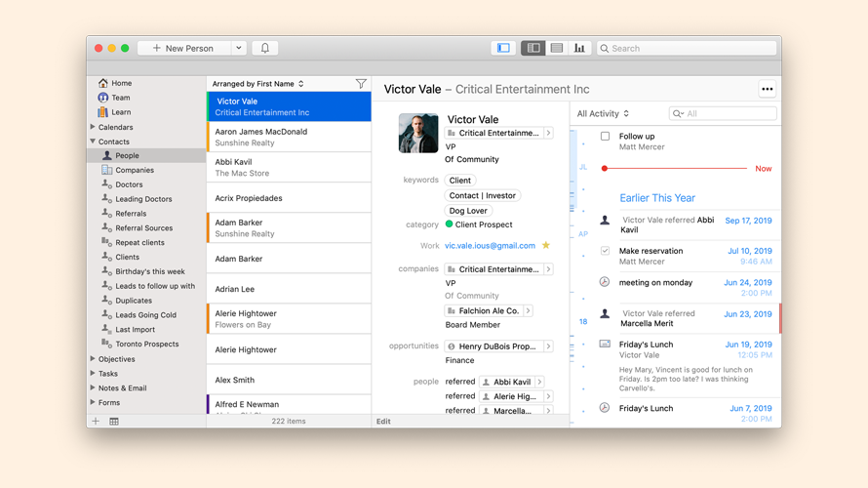Switch to the table list view
The image size is (868, 488).
[556, 48]
